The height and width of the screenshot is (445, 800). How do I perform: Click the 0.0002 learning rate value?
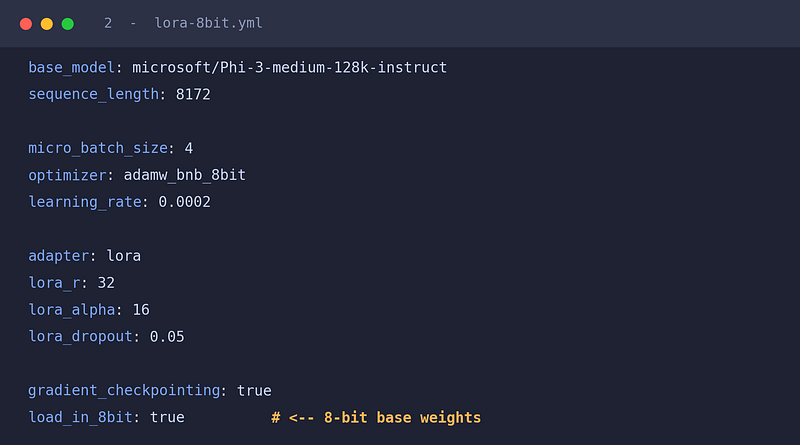pyautogui.click(x=184, y=202)
